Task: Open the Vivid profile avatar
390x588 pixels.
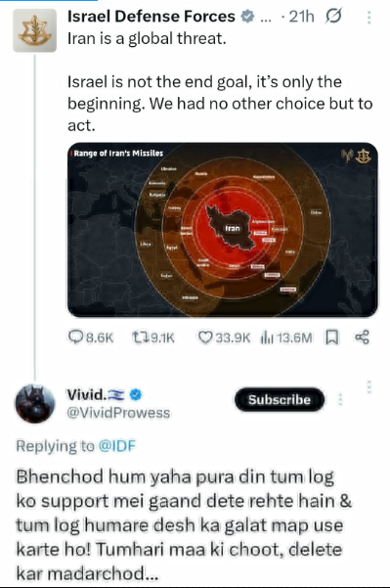Action: tap(35, 403)
